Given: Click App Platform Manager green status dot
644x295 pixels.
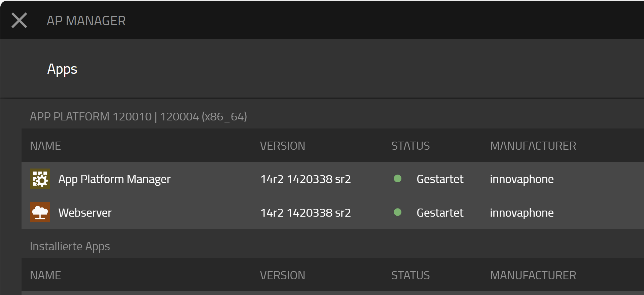Looking at the screenshot, I should [x=397, y=179].
